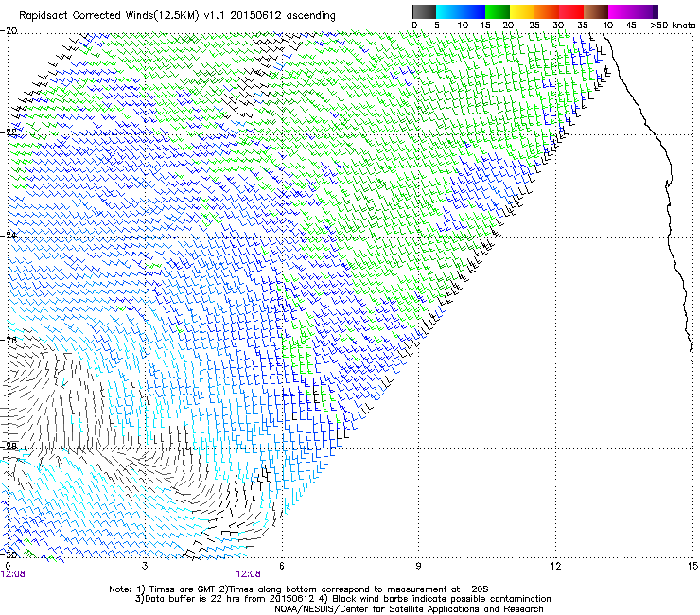Click the '15' longitude axis label
Screen dimensions: 700x615
pyautogui.click(x=692, y=566)
